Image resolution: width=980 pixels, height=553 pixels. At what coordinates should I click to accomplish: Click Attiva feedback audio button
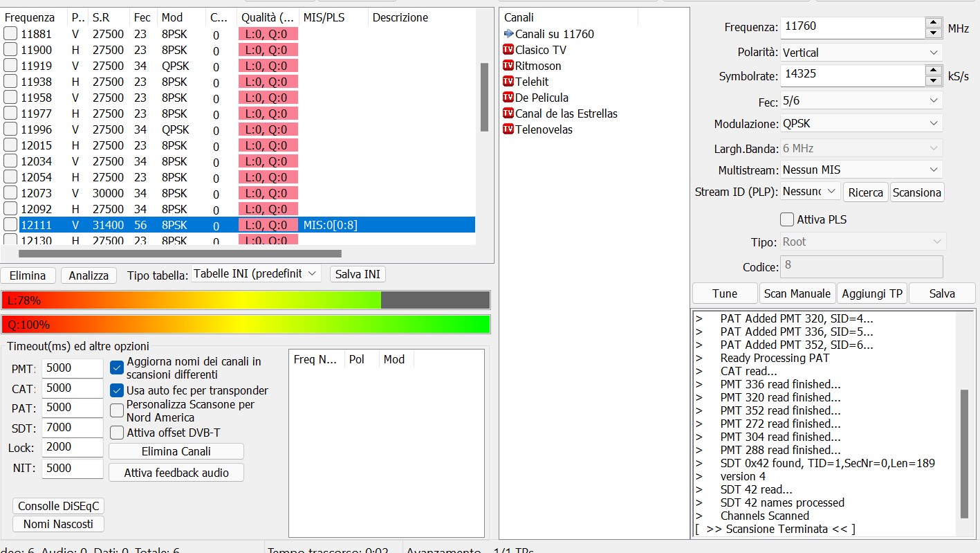176,473
